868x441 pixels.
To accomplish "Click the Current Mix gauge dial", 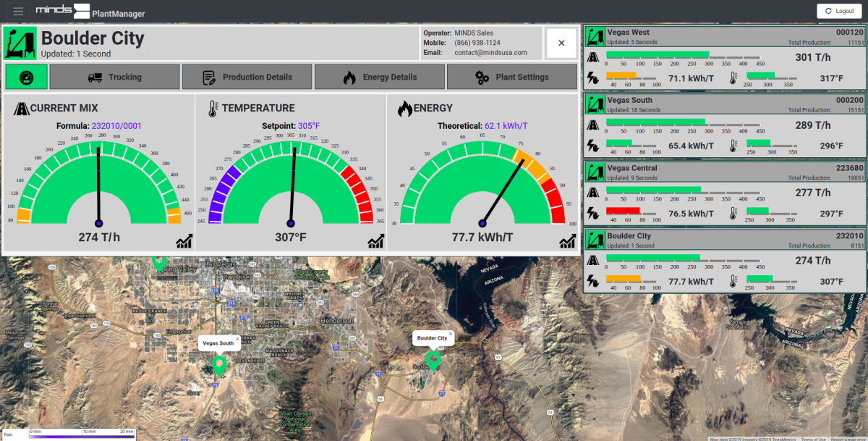I will [x=98, y=182].
